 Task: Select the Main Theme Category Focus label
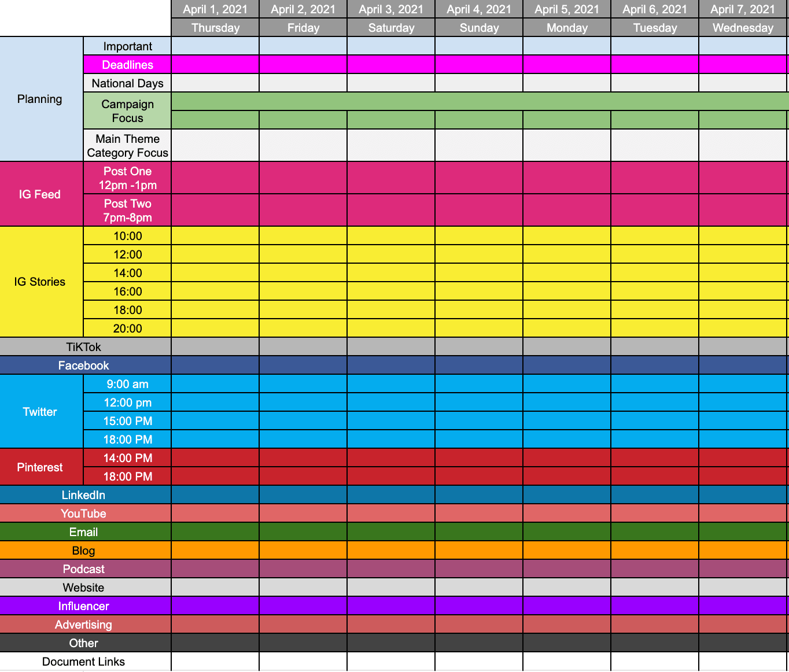127,145
